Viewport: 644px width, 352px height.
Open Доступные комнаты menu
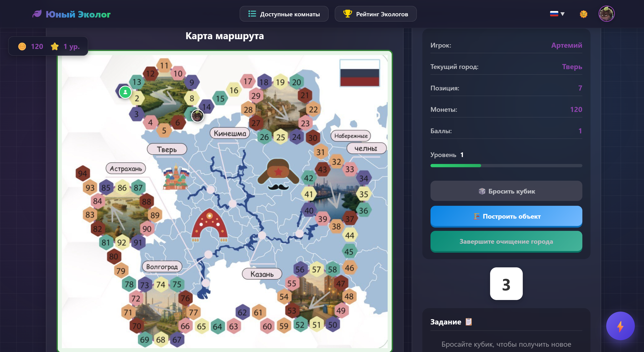284,14
